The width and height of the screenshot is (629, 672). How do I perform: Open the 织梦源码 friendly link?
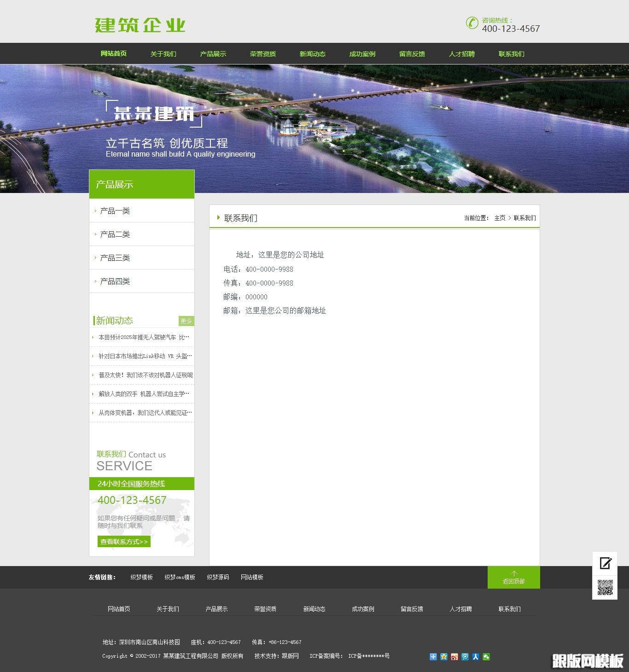(218, 577)
